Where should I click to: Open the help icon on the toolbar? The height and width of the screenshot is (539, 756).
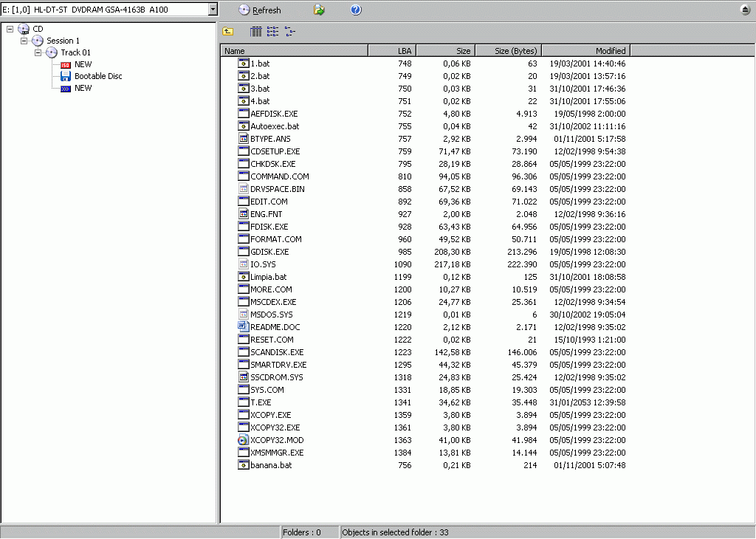[x=355, y=10]
